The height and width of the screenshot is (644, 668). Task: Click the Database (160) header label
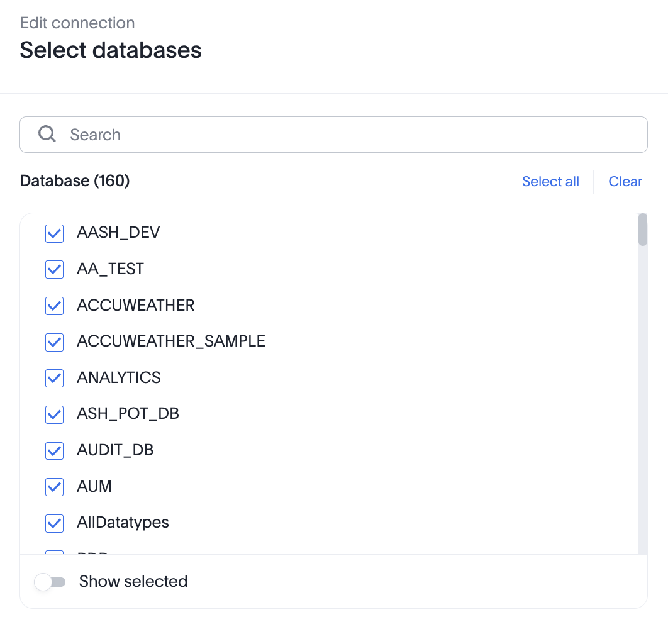click(x=75, y=181)
